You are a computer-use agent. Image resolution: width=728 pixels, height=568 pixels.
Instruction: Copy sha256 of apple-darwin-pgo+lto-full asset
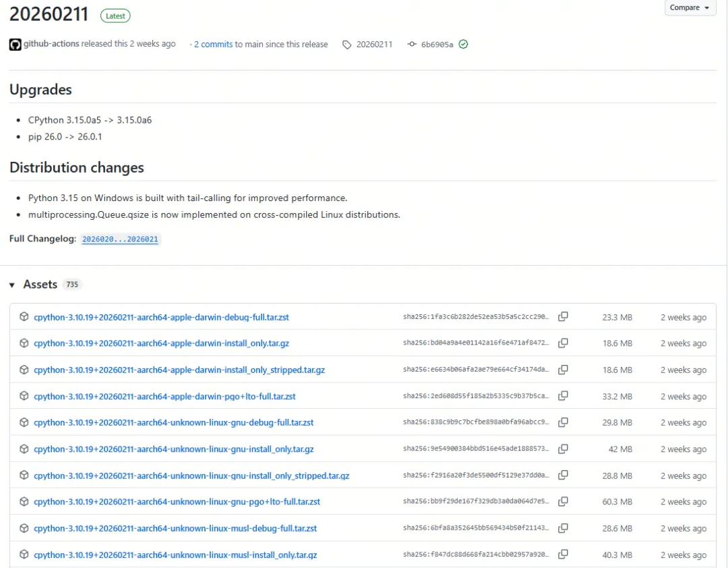(x=563, y=395)
